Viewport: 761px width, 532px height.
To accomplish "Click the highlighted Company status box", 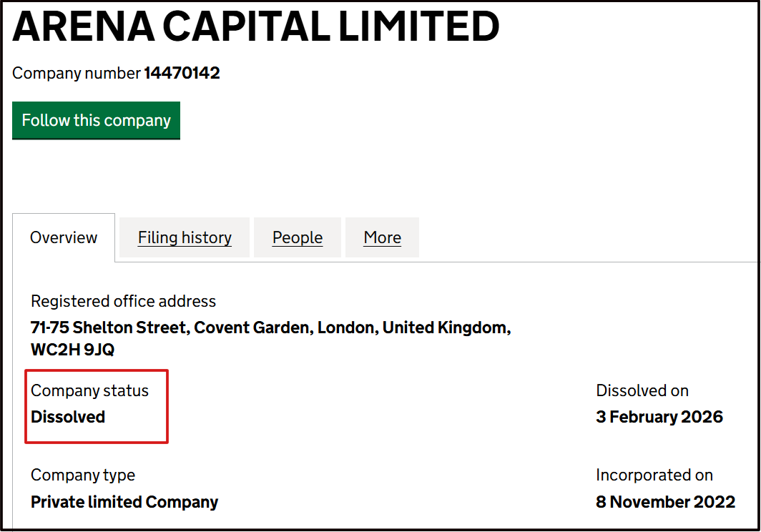I will tap(97, 406).
